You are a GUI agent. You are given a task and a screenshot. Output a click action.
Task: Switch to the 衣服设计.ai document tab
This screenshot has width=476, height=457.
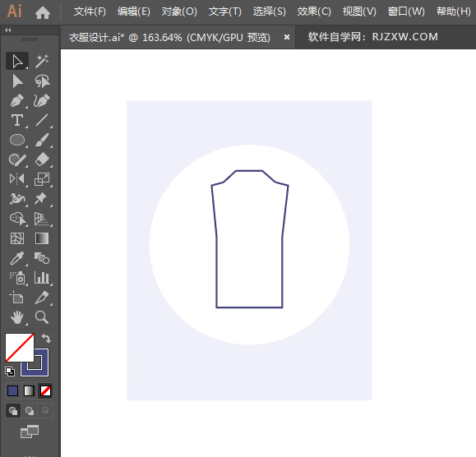click(169, 38)
